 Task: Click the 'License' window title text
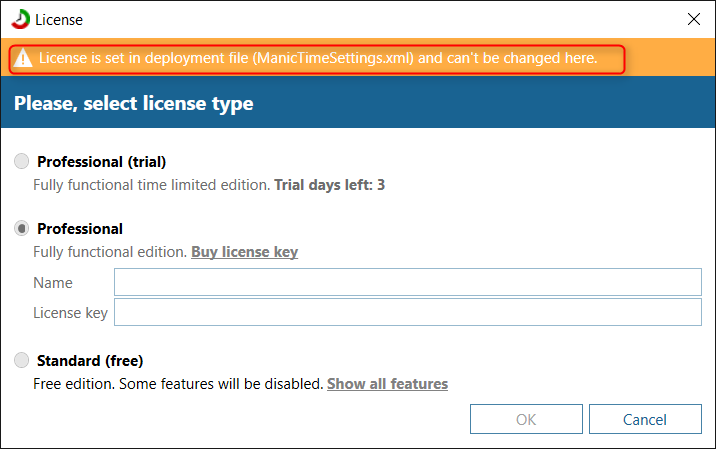61,19
